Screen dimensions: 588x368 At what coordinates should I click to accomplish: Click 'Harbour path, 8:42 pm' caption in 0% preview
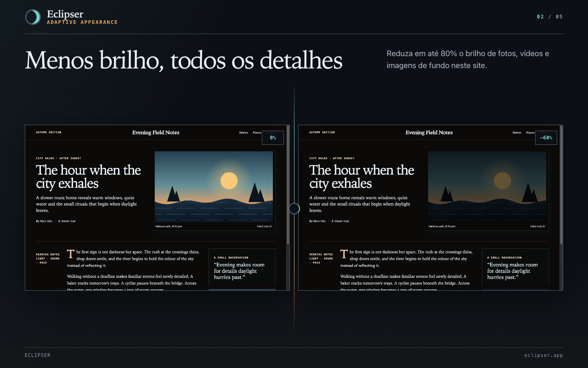coord(168,226)
